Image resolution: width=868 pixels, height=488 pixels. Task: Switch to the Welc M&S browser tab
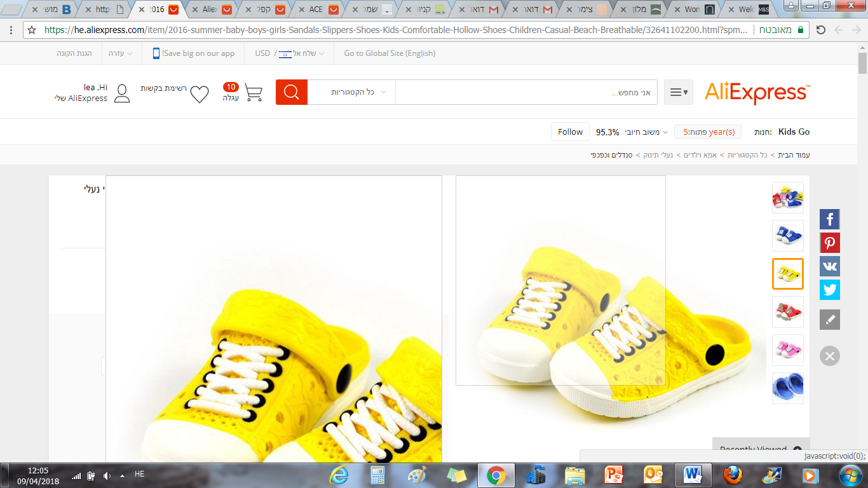(750, 10)
